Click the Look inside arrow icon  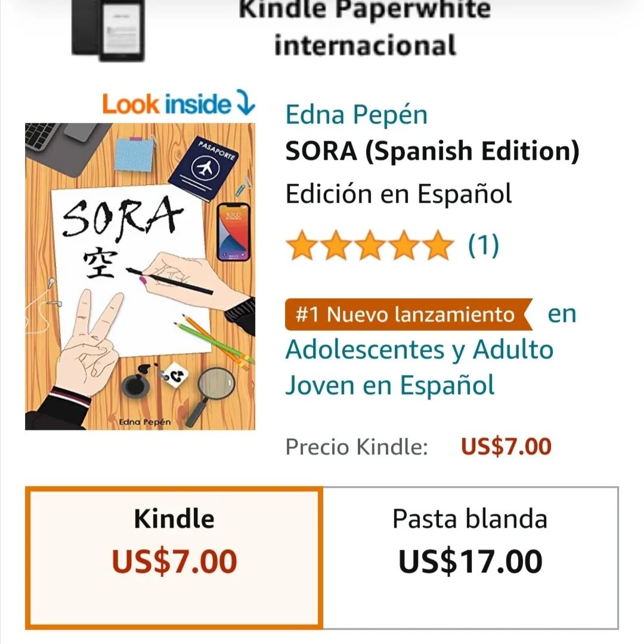(246, 103)
